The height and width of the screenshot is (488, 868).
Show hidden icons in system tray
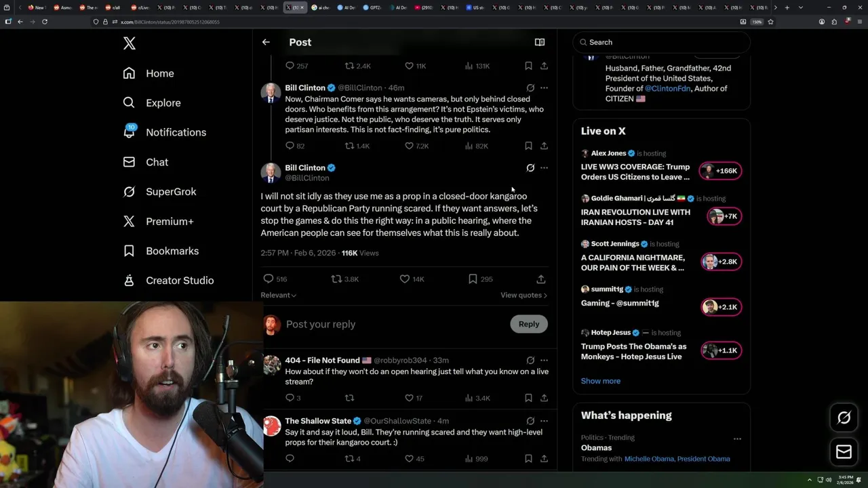[x=809, y=480]
